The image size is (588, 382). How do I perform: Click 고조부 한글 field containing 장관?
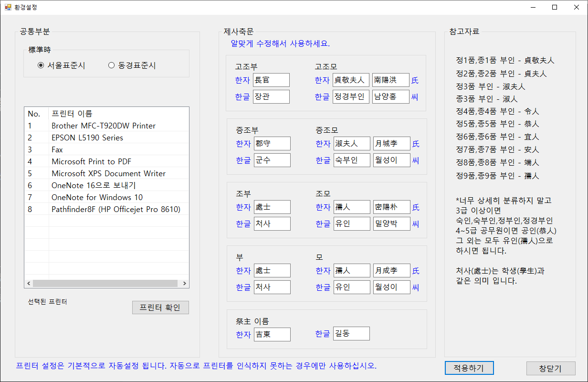(x=272, y=96)
